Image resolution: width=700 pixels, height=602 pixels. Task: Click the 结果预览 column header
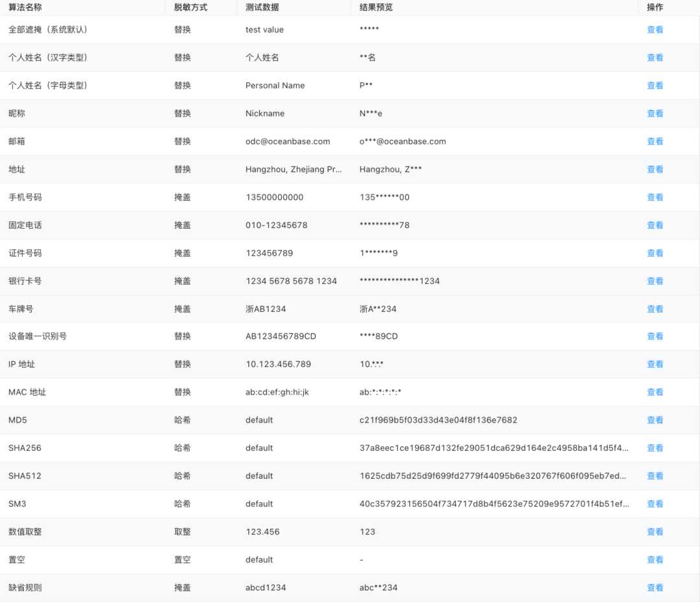pos(376,7)
